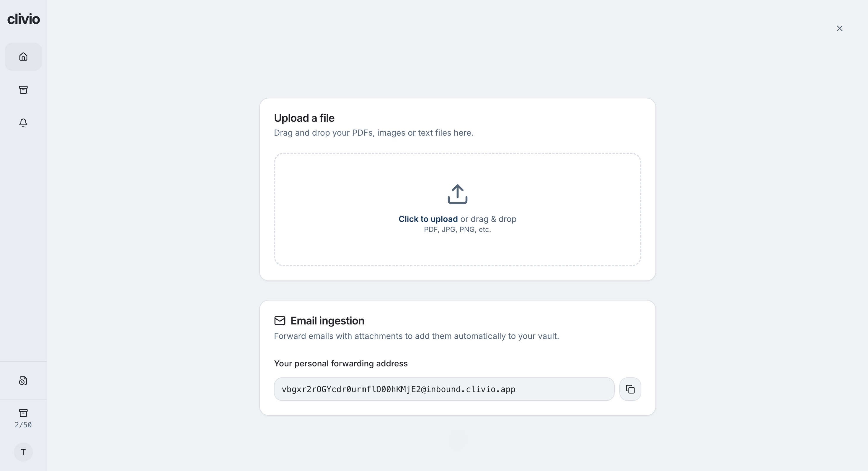Dismiss the overlay with the X button
Image resolution: width=868 pixels, height=471 pixels.
point(839,28)
